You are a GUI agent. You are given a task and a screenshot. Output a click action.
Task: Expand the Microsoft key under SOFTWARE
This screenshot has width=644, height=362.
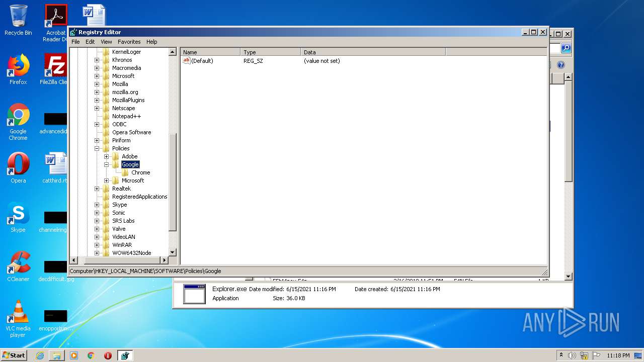pyautogui.click(x=97, y=76)
